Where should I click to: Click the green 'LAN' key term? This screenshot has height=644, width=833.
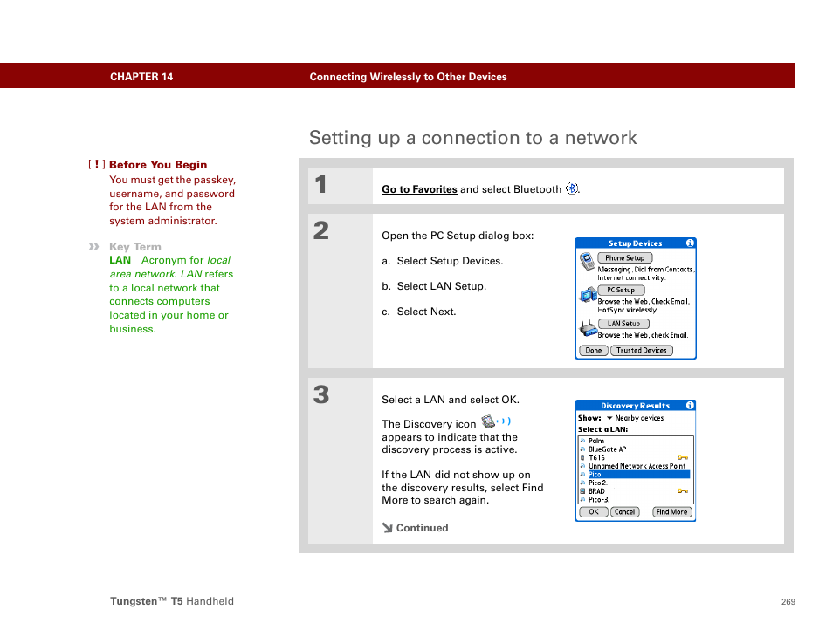coord(120,260)
